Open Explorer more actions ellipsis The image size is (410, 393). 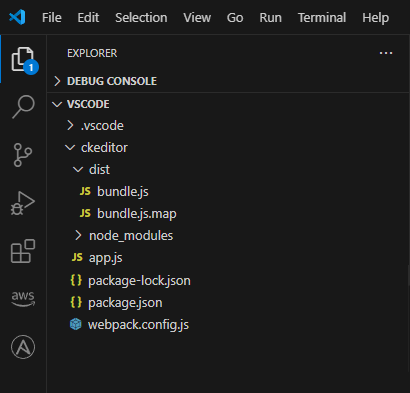point(386,53)
